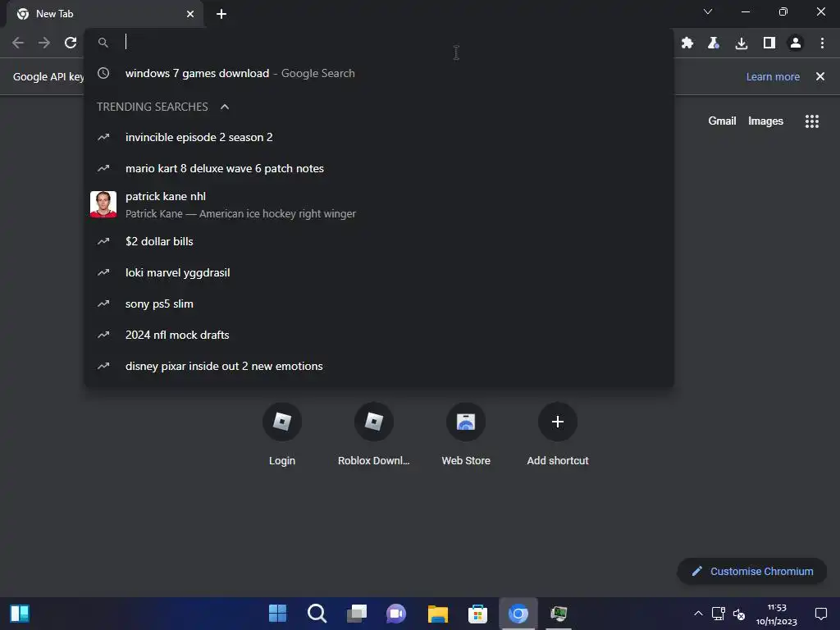Open the tab search chevron

tap(708, 11)
